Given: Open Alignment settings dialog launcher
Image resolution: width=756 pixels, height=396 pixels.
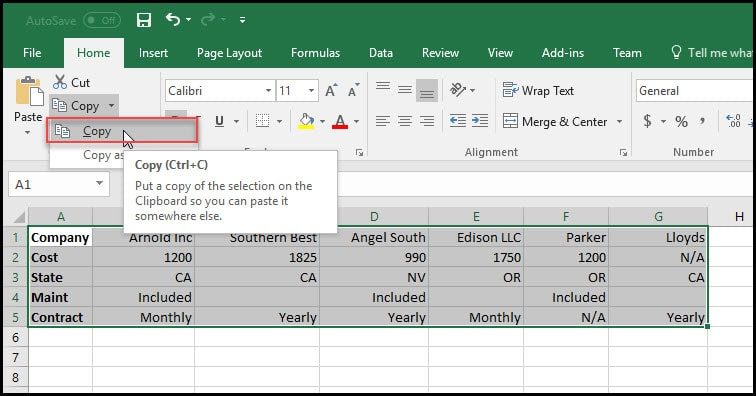Looking at the screenshot, I should (623, 152).
